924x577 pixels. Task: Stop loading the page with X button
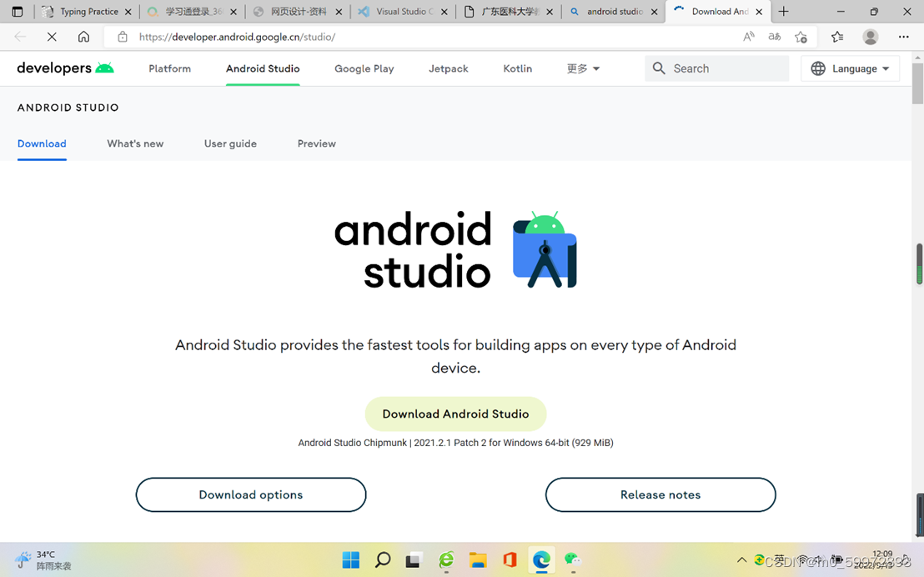pos(52,37)
